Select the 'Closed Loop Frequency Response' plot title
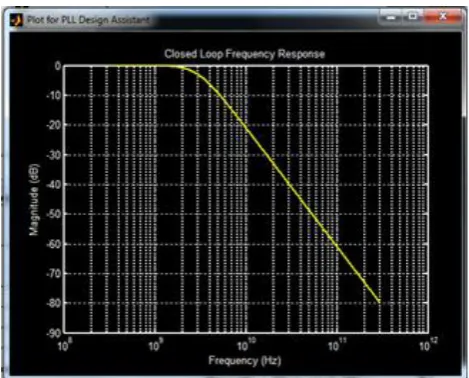This screenshot has height=378, width=469. [x=244, y=54]
